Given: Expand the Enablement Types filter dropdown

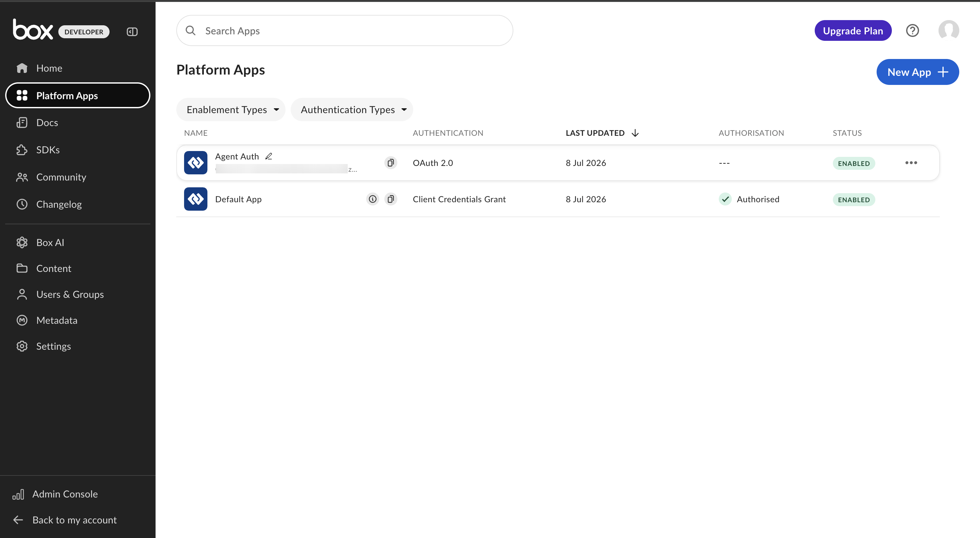Looking at the screenshot, I should [231, 110].
